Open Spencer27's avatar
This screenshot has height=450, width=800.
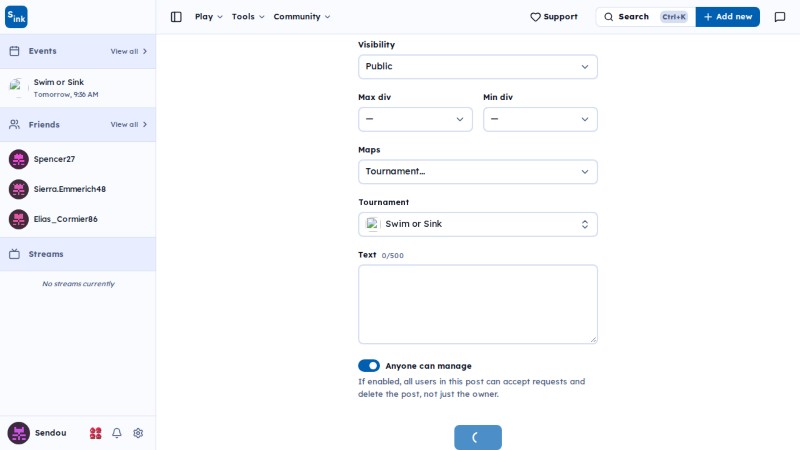(19, 159)
